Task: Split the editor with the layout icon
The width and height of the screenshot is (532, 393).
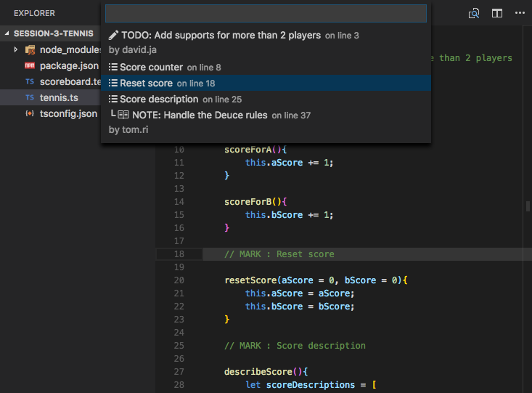Action: click(x=497, y=13)
